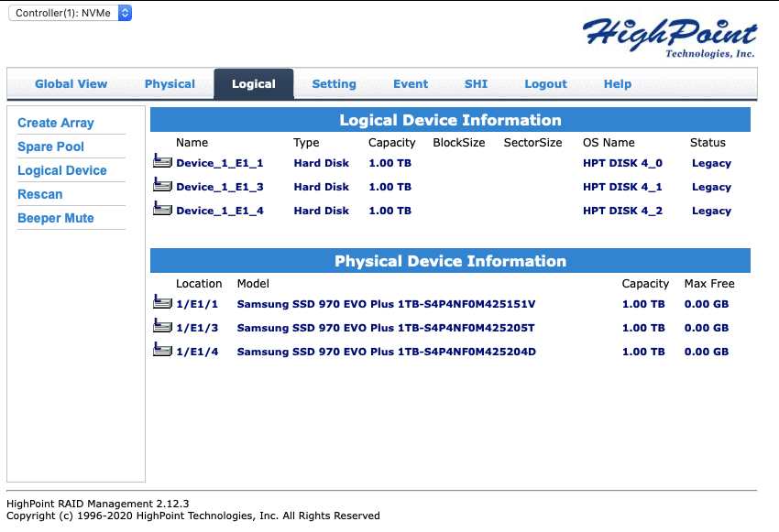The height and width of the screenshot is (532, 779).
Task: Open the Controller(1): NVMe dropdown
Action: pyautogui.click(x=70, y=13)
